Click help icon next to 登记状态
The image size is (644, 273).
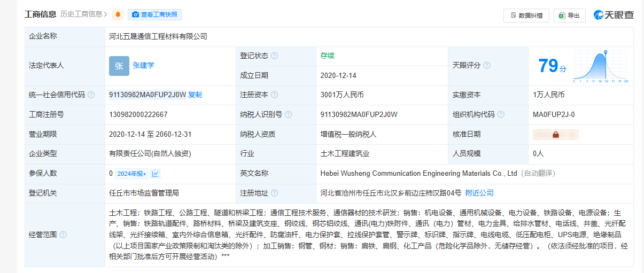tap(274, 56)
